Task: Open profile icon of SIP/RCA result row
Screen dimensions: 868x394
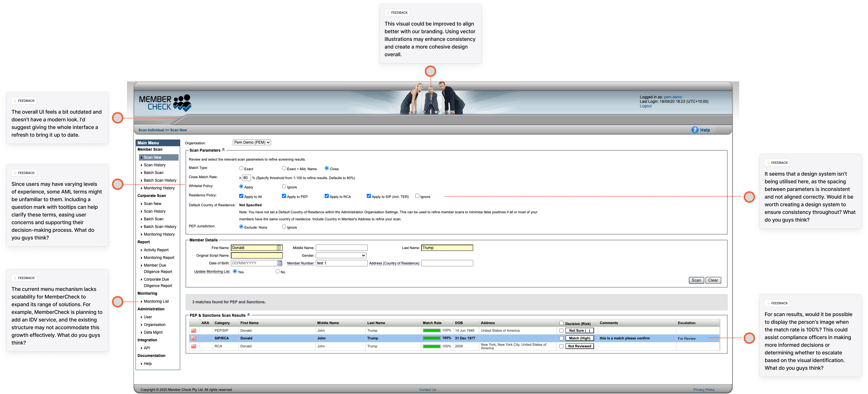Action: [x=193, y=338]
